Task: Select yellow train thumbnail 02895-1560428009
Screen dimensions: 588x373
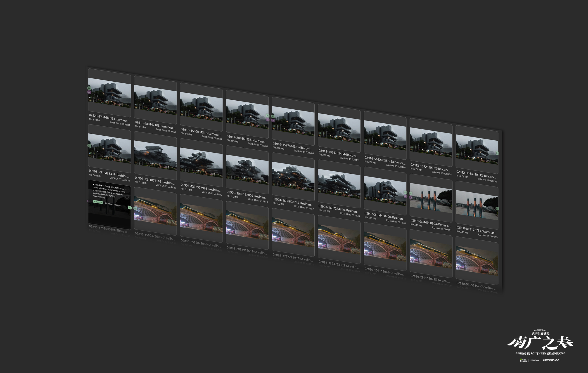Action: pyautogui.click(x=155, y=211)
